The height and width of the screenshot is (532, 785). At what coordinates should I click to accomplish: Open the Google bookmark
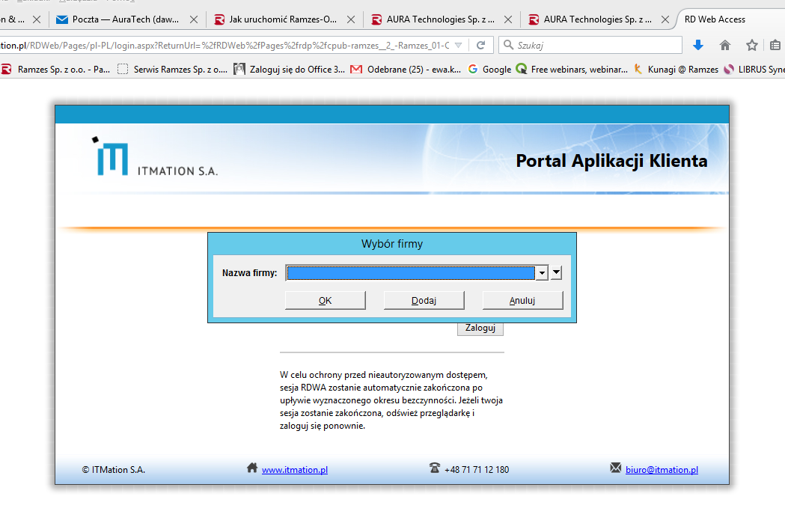click(489, 70)
